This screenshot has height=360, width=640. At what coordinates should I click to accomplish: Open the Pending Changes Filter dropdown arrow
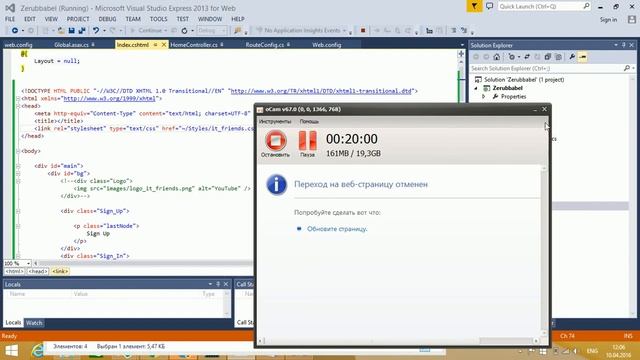point(518,57)
